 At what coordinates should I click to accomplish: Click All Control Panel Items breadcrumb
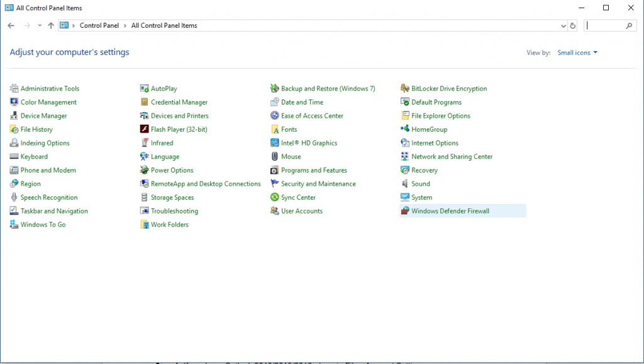[x=164, y=25]
